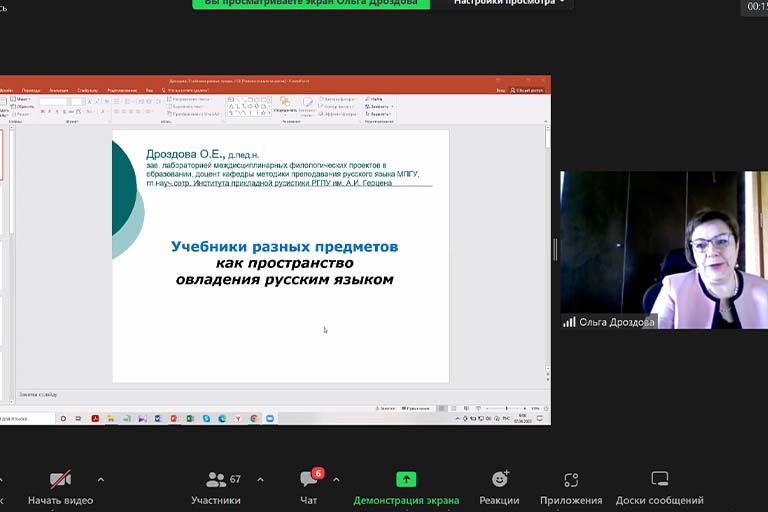Open the Participants panel icon
Image resolution: width=768 pixels, height=512 pixels.
pyautogui.click(x=216, y=480)
